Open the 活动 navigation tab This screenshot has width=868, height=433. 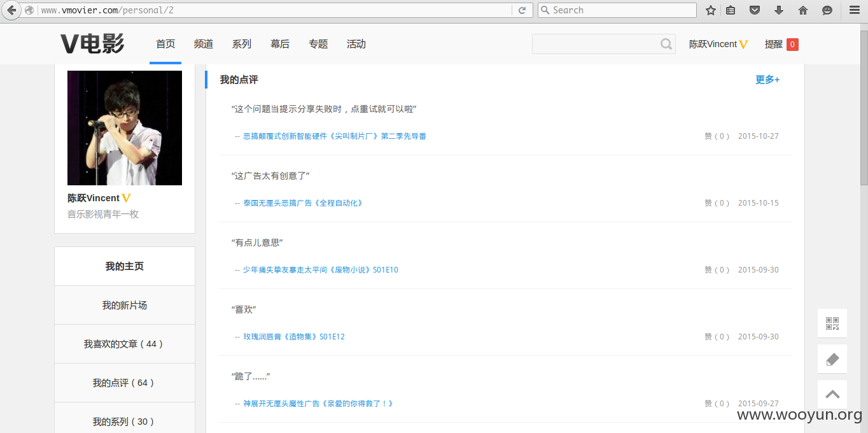pyautogui.click(x=356, y=44)
